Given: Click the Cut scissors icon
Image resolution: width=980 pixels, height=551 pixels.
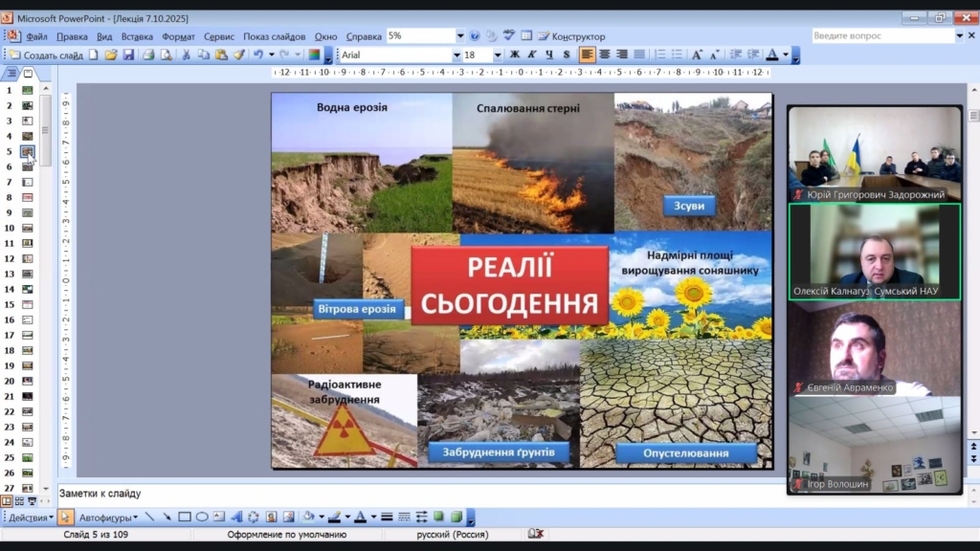Looking at the screenshot, I should click(x=187, y=55).
